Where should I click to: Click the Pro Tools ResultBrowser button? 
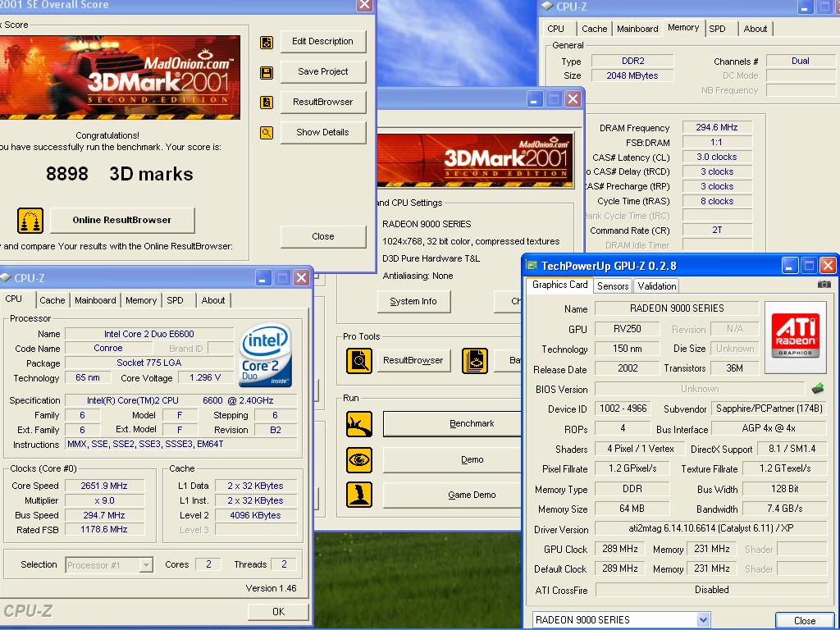pos(413,361)
